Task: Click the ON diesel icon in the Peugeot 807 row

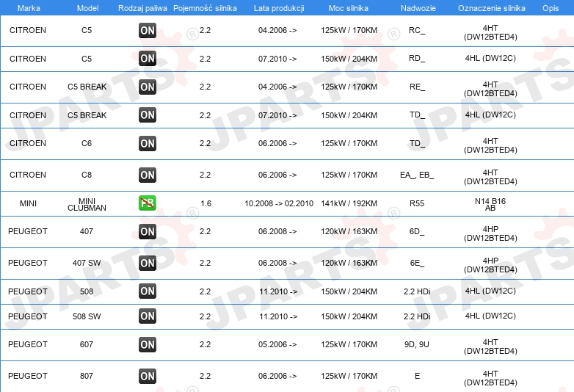Action: pyautogui.click(x=148, y=377)
